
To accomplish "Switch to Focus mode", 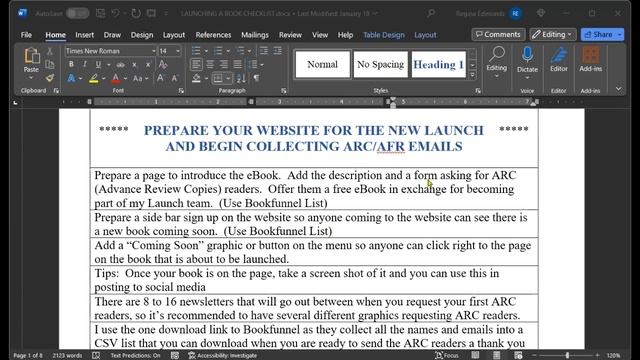I will (x=447, y=356).
